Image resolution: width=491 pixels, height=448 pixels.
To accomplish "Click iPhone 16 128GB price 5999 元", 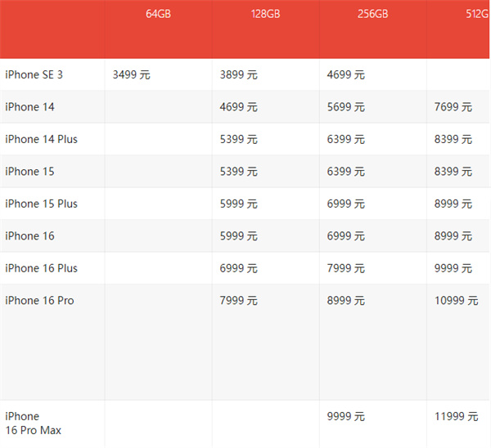I will [x=239, y=236].
